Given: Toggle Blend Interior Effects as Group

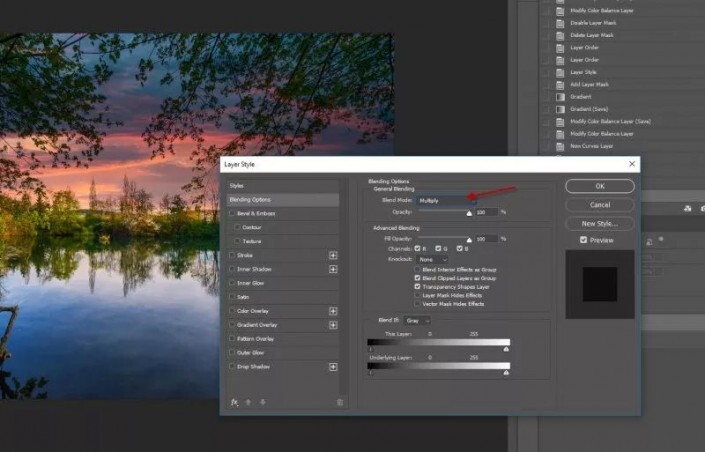Looking at the screenshot, I should [418, 270].
